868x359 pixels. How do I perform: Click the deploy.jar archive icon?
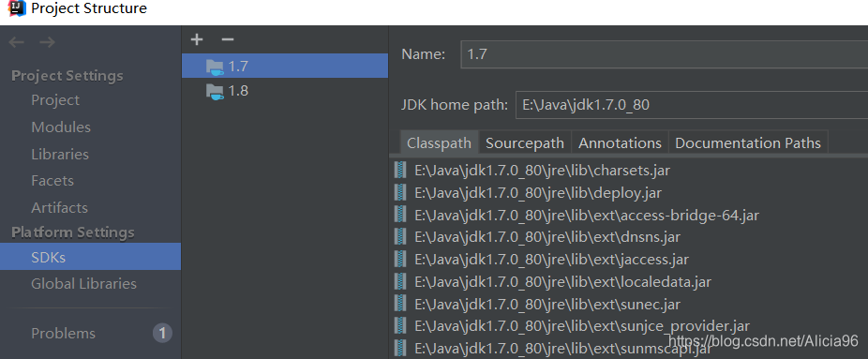pos(399,192)
